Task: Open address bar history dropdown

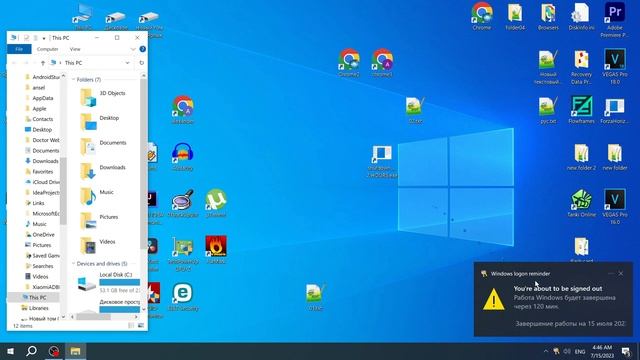Action: coord(127,63)
